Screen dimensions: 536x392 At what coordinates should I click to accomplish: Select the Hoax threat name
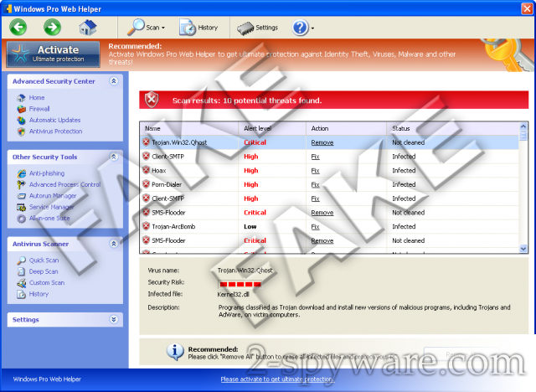[x=159, y=171]
